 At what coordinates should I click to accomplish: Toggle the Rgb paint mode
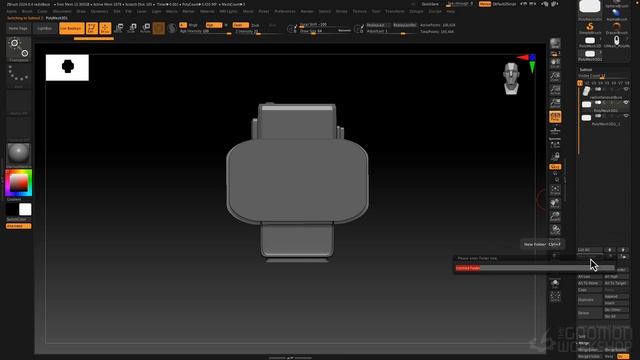tap(213, 25)
